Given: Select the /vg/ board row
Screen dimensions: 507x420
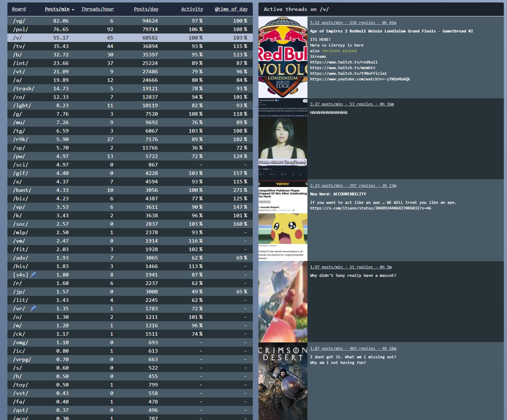Looking at the screenshot, I should [x=130, y=21].
